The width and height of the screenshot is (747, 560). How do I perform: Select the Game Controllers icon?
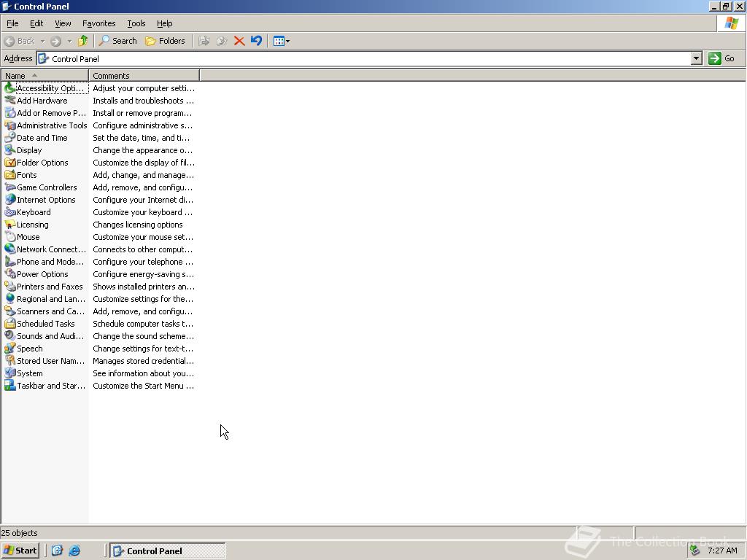tap(10, 187)
